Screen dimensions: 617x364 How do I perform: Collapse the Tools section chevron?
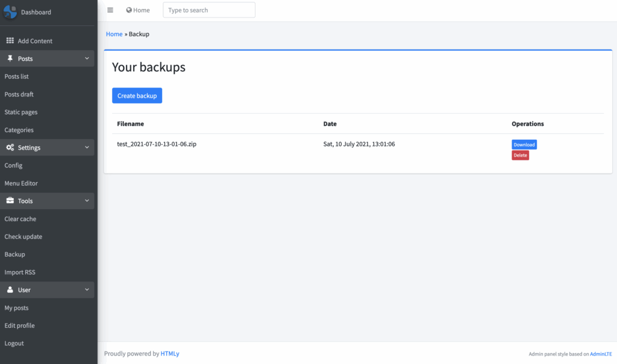87,201
